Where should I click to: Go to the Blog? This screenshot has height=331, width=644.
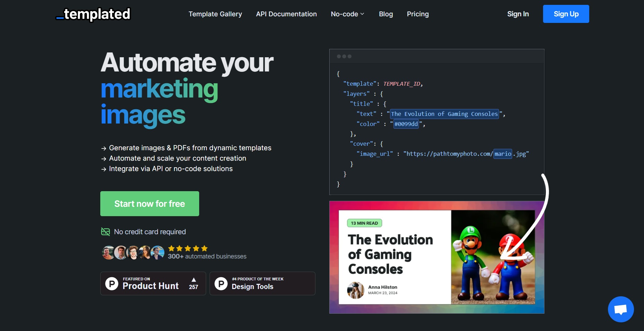click(386, 14)
